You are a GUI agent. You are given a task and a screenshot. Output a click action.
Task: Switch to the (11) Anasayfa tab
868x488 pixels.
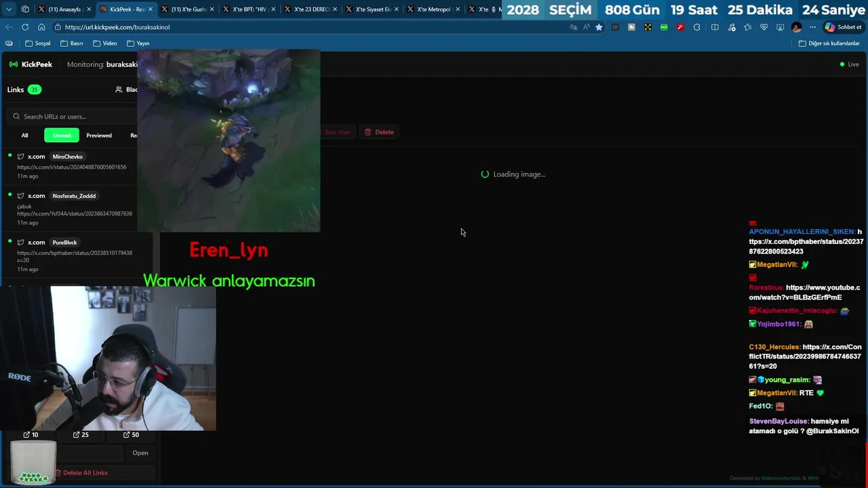64,9
